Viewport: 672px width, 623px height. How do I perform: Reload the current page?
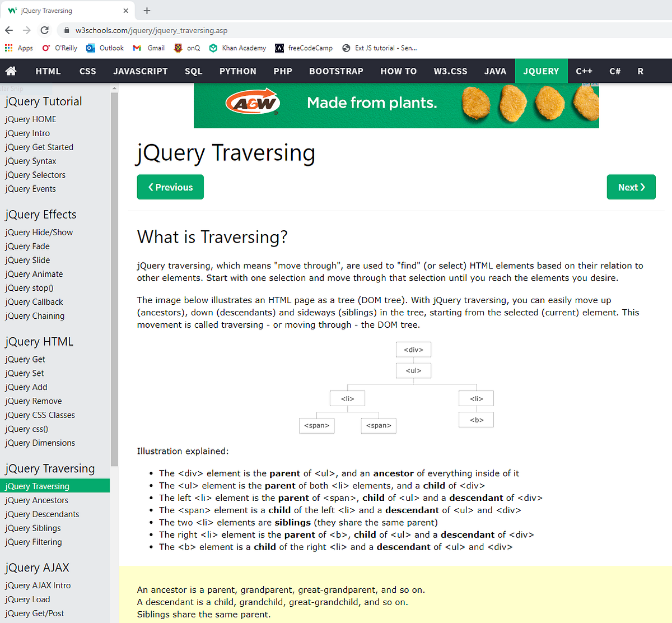click(44, 30)
